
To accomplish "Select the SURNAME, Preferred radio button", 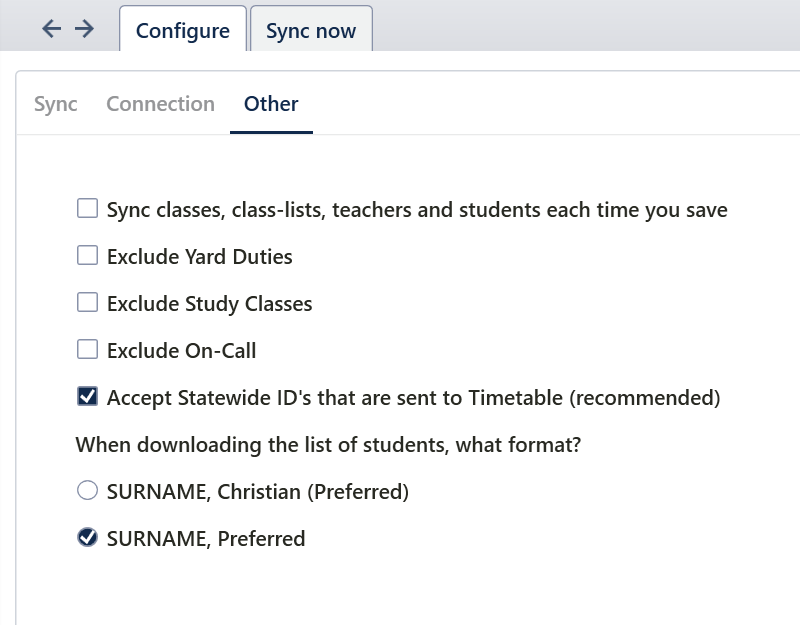I will [x=88, y=538].
